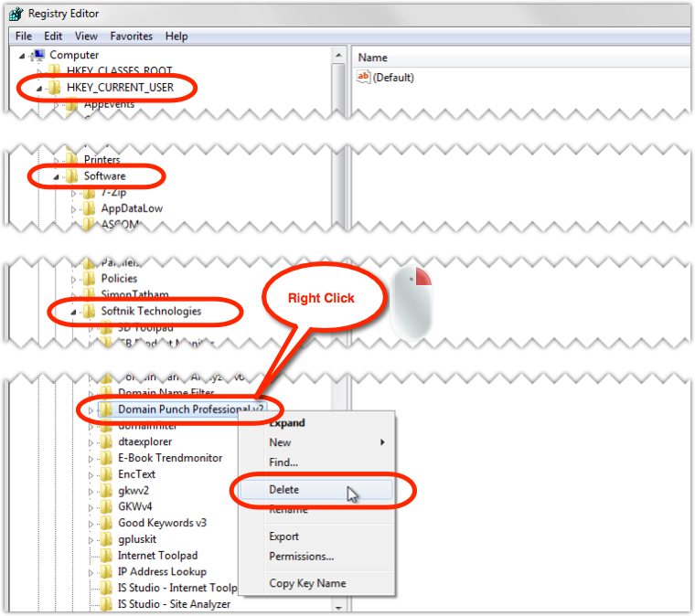This screenshot has width=695, height=616.
Task: Choose Export in the context menu
Action: 316,536
